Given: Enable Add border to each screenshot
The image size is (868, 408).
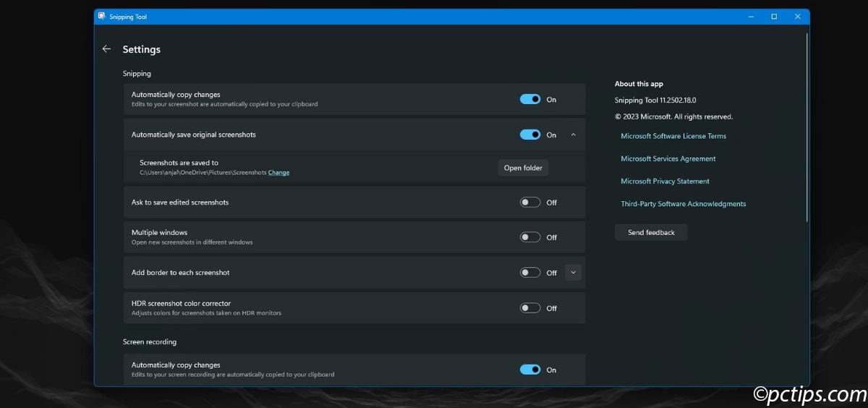Looking at the screenshot, I should click(530, 273).
